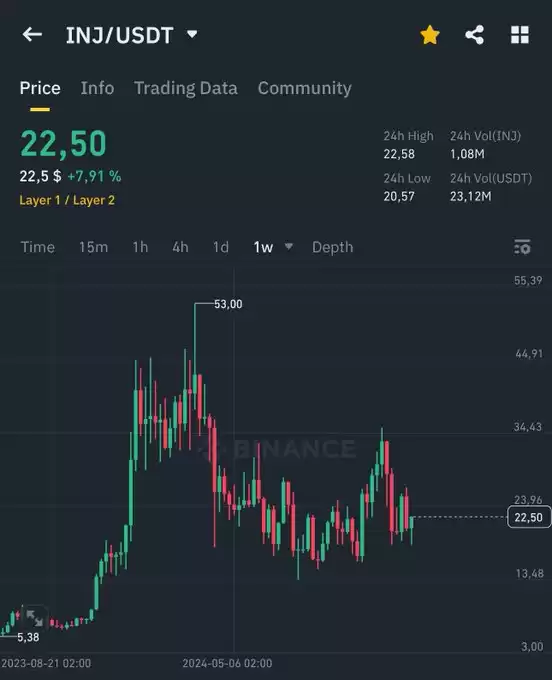Click the 22,50 current price marker
This screenshot has width=552, height=680.
529,517
